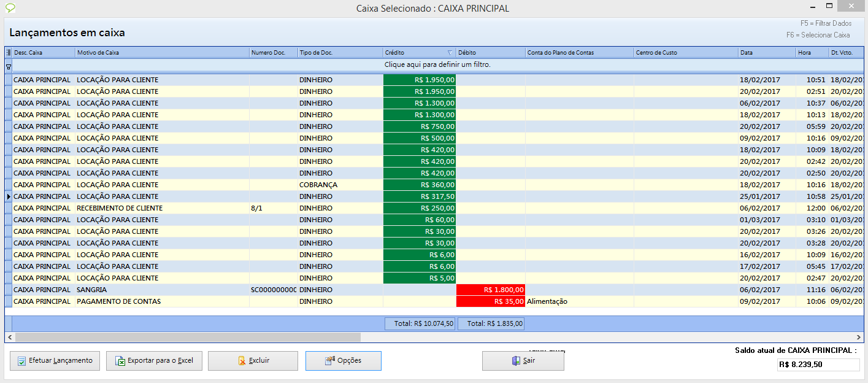Image resolution: width=868 pixels, height=383 pixels.
Task: Click the filter row funnel icon
Action: point(9,66)
